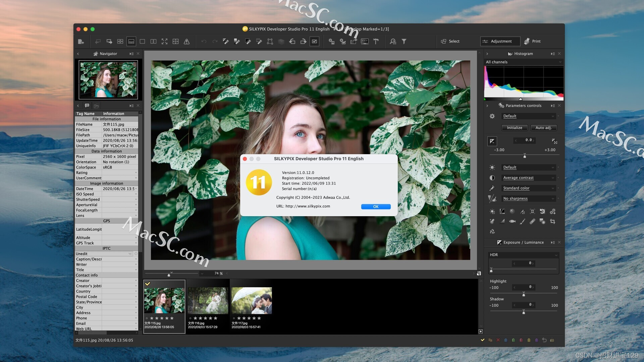Viewport: 644px width, 362px height.
Task: Click Initialize parameters button
Action: coord(515,128)
